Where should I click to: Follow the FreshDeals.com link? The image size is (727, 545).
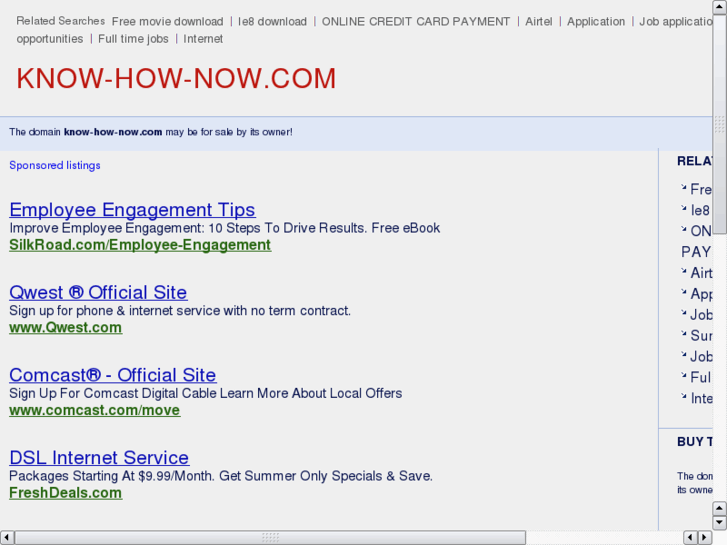[x=65, y=493]
